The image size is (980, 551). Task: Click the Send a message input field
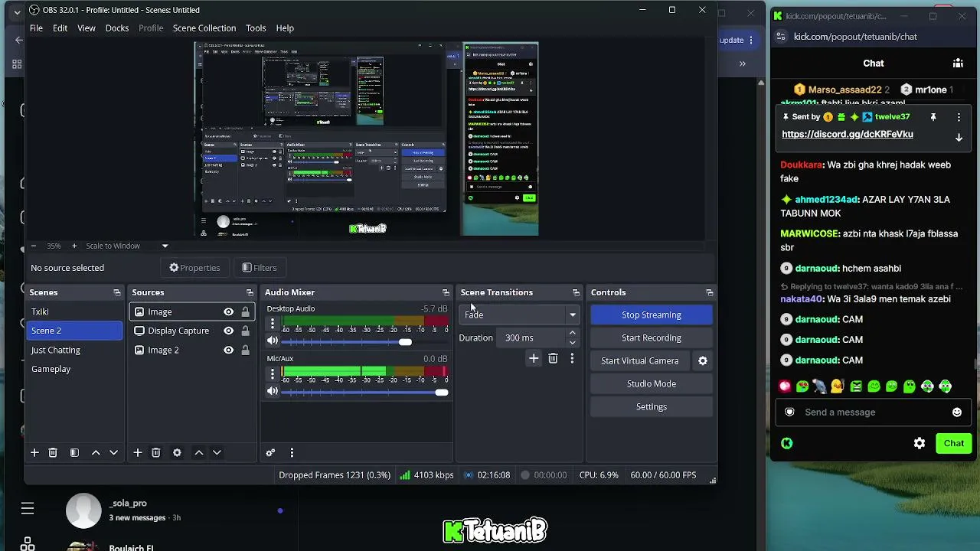(x=873, y=412)
